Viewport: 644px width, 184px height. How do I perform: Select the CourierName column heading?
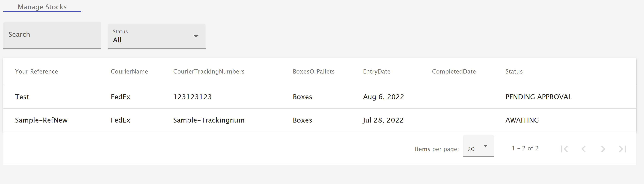(x=129, y=71)
